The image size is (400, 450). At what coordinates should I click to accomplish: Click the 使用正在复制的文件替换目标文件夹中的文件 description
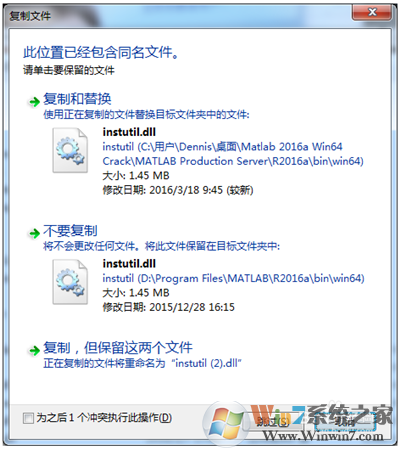[x=146, y=115]
